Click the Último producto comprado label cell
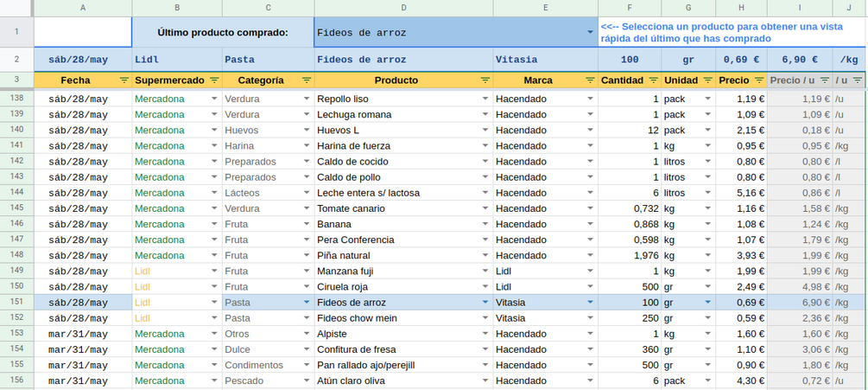The image size is (868, 390). pos(223,32)
